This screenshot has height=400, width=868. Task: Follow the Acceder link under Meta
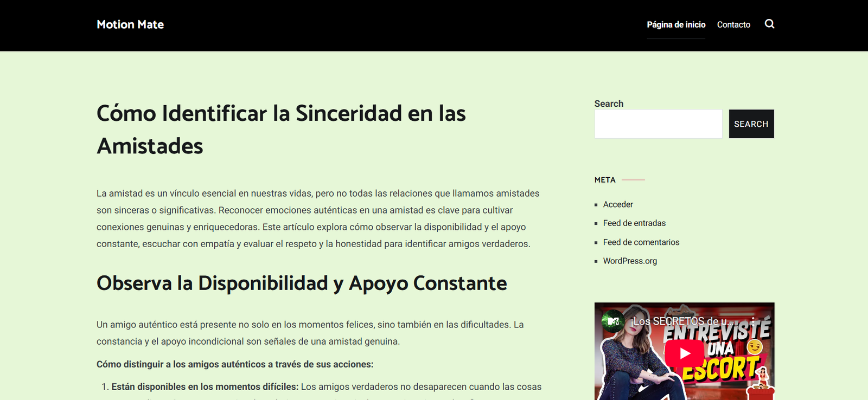pyautogui.click(x=618, y=204)
